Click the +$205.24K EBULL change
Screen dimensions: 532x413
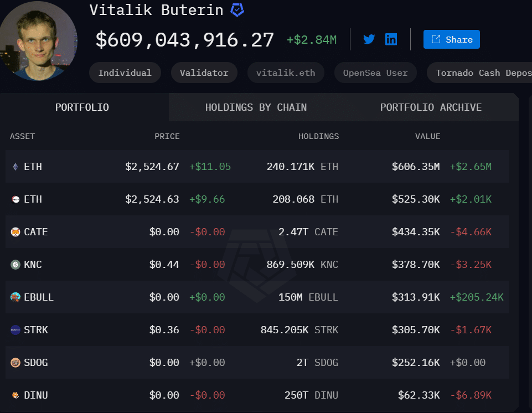[x=477, y=297]
